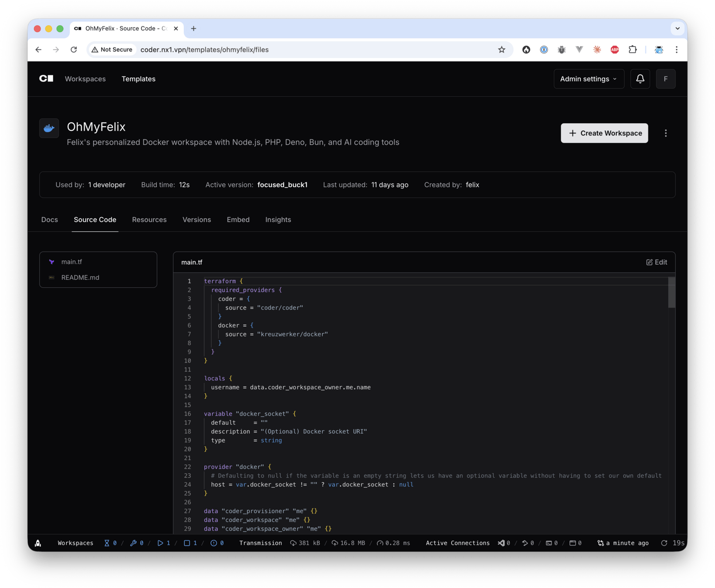This screenshot has width=715, height=588.
Task: Click the Not Secure site info chip
Action: click(x=112, y=50)
